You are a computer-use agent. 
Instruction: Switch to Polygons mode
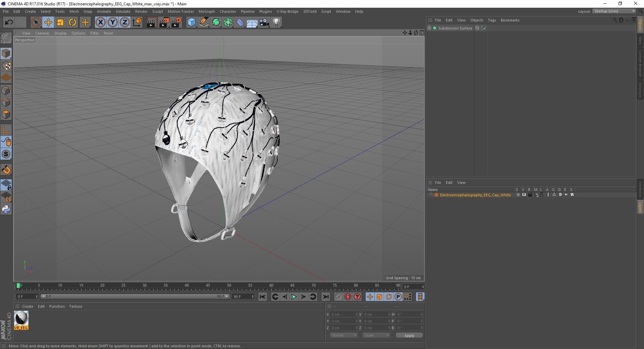6,114
